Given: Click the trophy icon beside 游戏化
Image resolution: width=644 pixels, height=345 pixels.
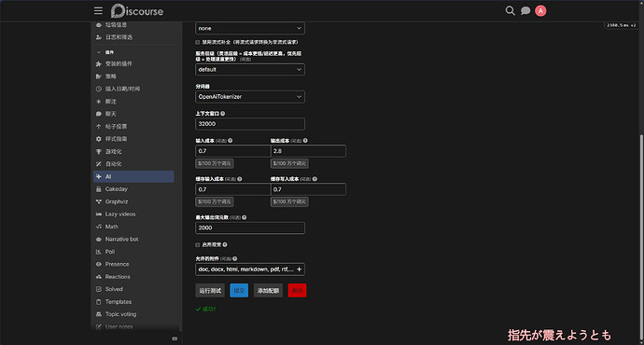Looking at the screenshot, I should point(99,151).
